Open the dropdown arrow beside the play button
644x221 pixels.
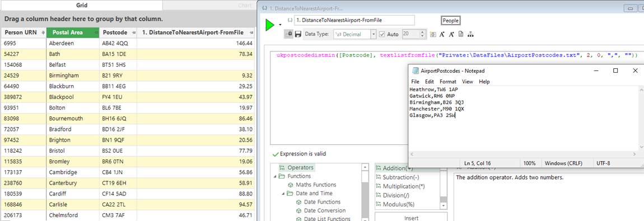(x=280, y=25)
